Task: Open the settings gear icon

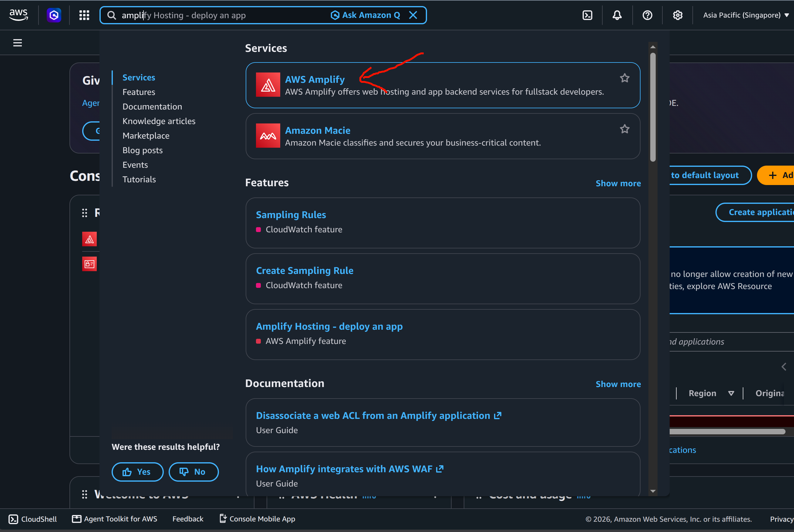Action: pos(678,15)
